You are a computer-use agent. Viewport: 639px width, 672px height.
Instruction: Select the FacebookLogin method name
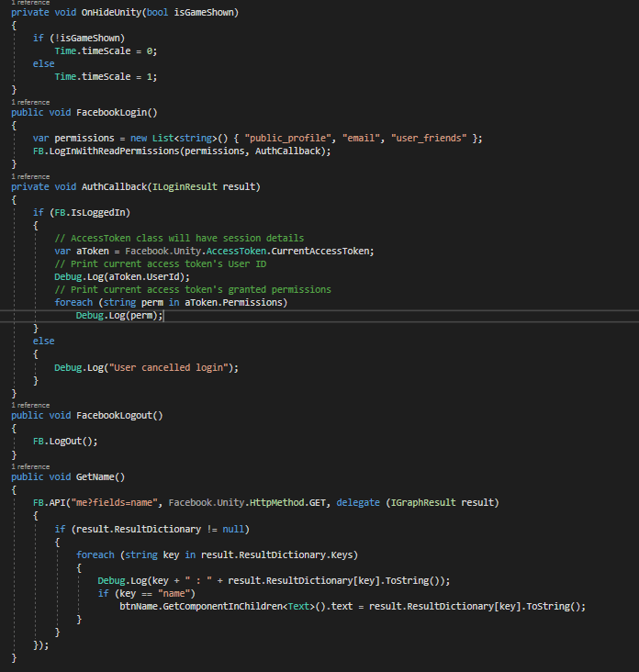pos(111,113)
